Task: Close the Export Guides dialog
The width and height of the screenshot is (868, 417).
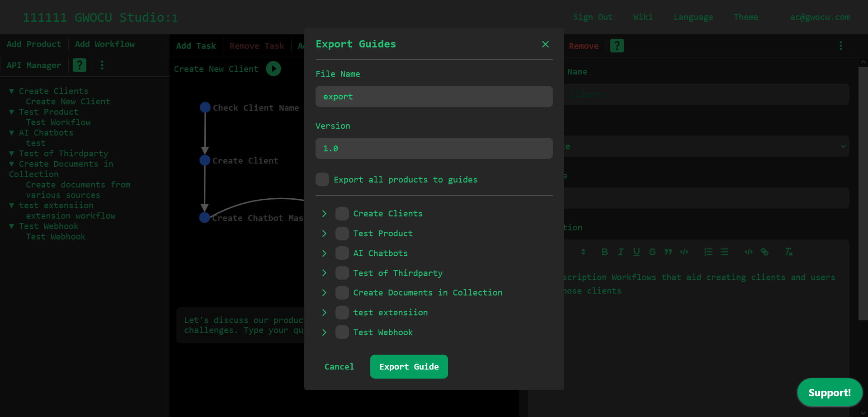Action: (x=545, y=44)
